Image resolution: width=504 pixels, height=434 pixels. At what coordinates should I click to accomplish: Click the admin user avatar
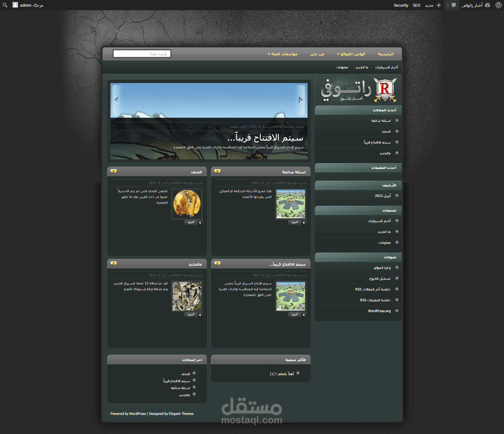tap(15, 5)
